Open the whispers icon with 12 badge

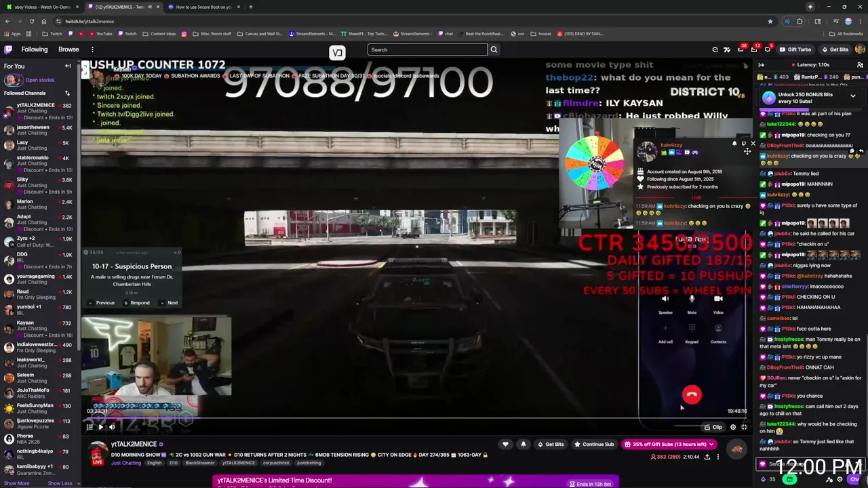[754, 49]
